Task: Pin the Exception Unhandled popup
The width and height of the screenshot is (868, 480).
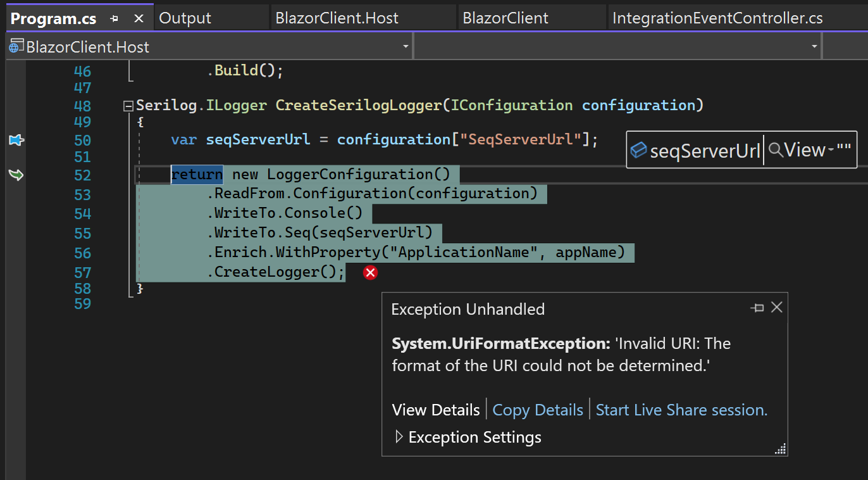Action: point(757,307)
